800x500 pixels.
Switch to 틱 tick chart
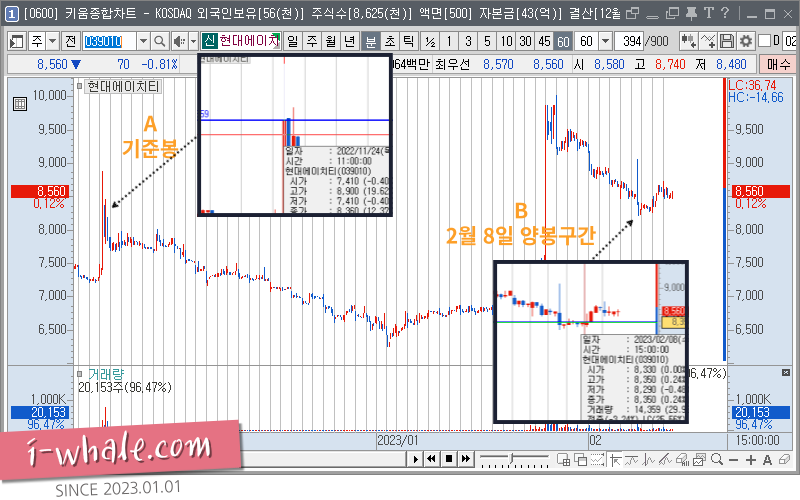(x=409, y=41)
